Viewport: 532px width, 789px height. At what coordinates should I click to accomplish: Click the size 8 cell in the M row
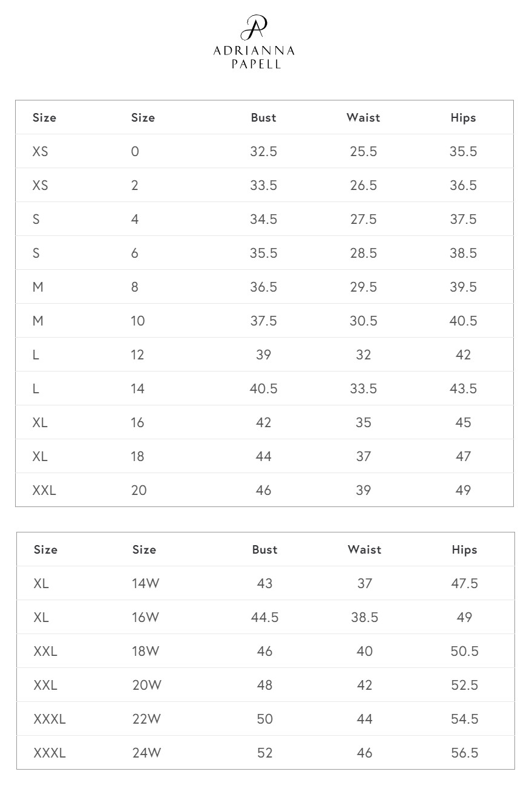135,287
